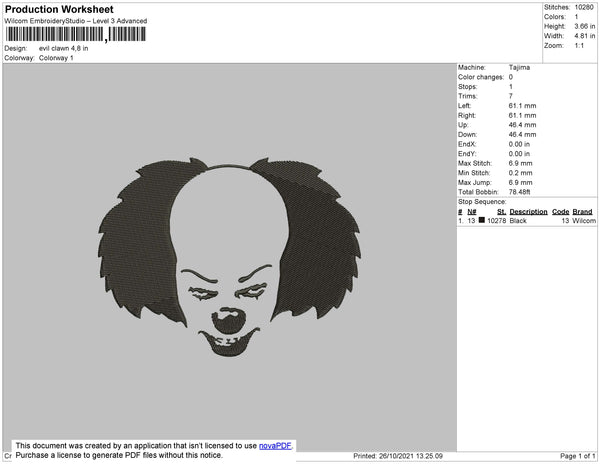This screenshot has width=600, height=464.
Task: Click the N# column header
Action: click(472, 212)
